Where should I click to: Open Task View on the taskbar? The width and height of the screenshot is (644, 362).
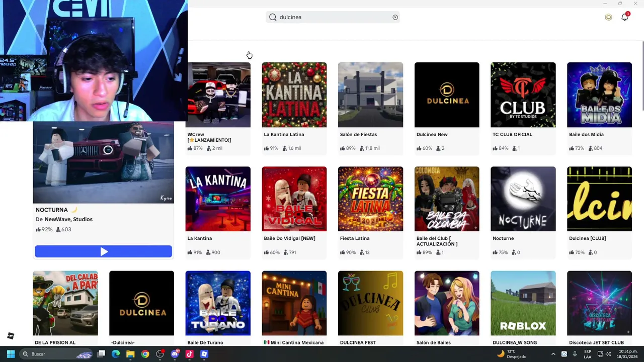(101, 354)
